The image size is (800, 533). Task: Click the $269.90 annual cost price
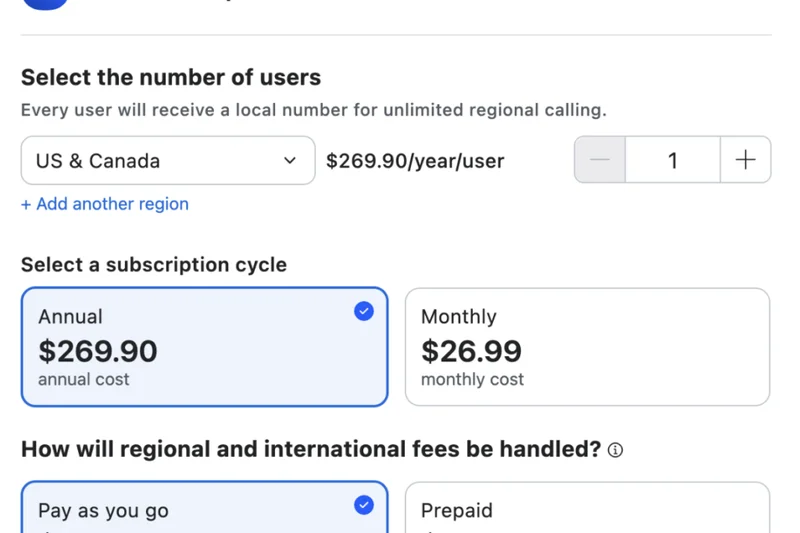point(98,351)
